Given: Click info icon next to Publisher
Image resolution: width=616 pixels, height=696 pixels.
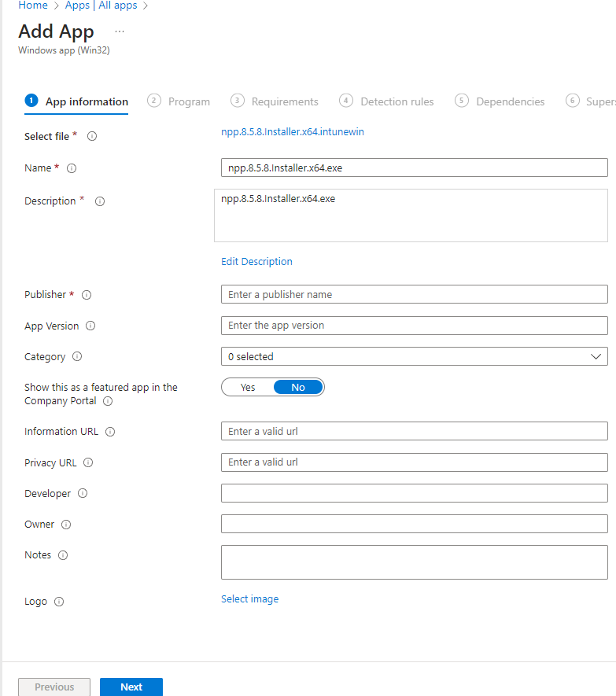Looking at the screenshot, I should tap(87, 295).
